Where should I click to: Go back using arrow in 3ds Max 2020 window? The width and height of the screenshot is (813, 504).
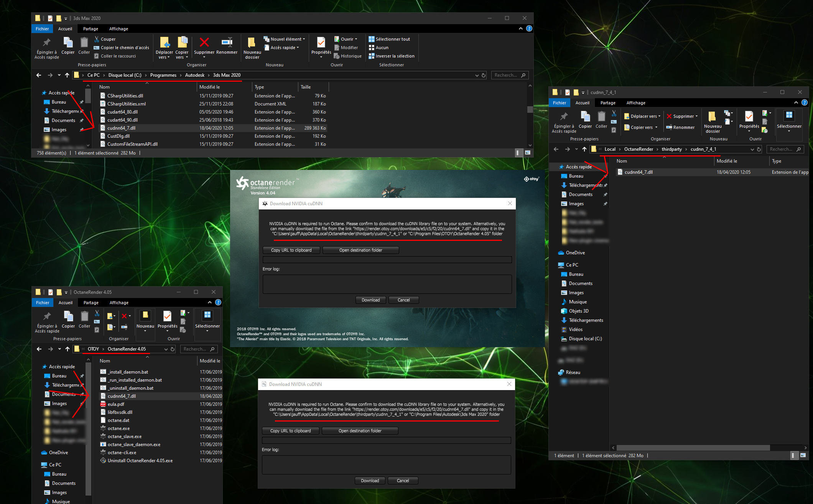[39, 75]
